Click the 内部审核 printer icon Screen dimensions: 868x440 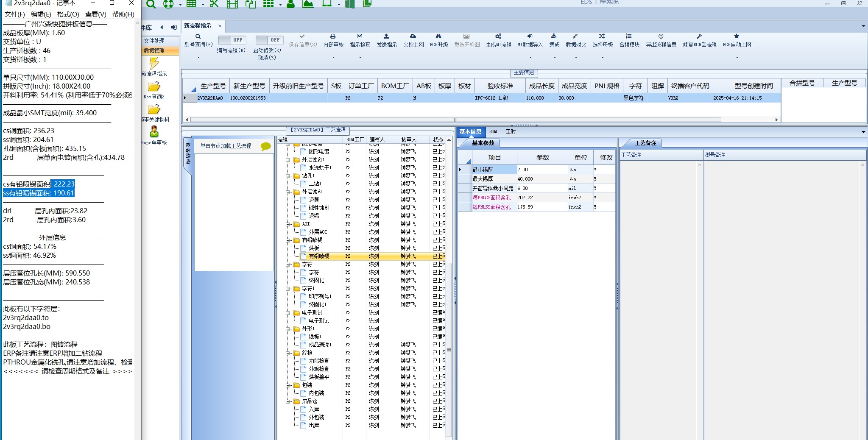point(333,36)
